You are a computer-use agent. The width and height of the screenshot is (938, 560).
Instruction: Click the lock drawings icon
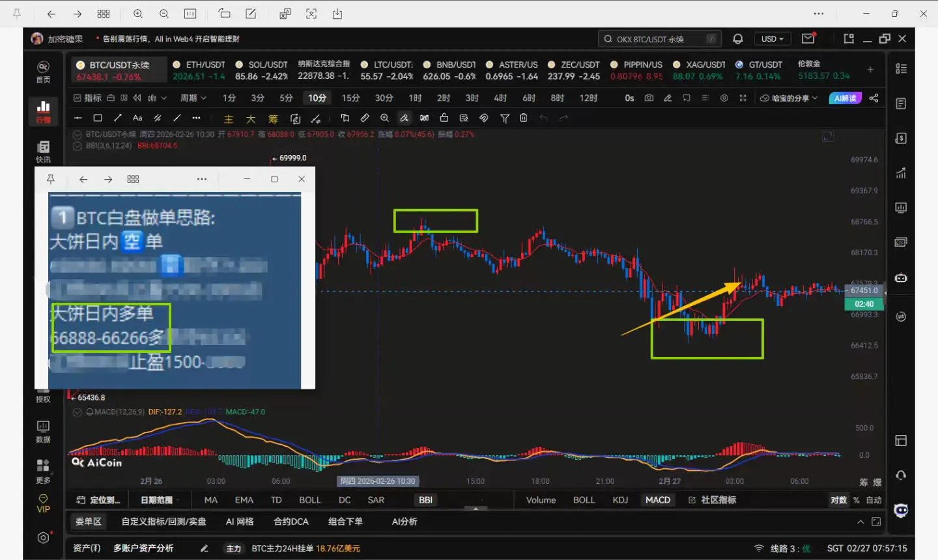444,118
